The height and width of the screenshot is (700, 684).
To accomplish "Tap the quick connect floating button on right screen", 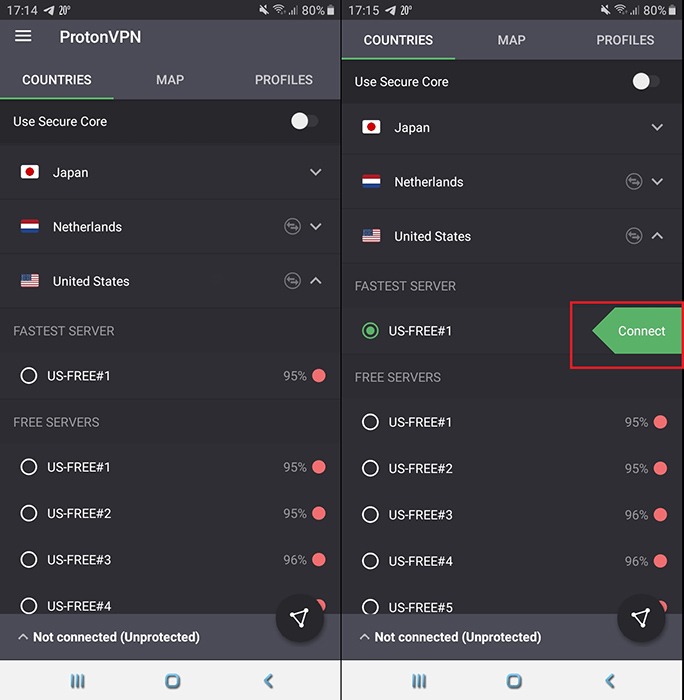I will [x=641, y=618].
